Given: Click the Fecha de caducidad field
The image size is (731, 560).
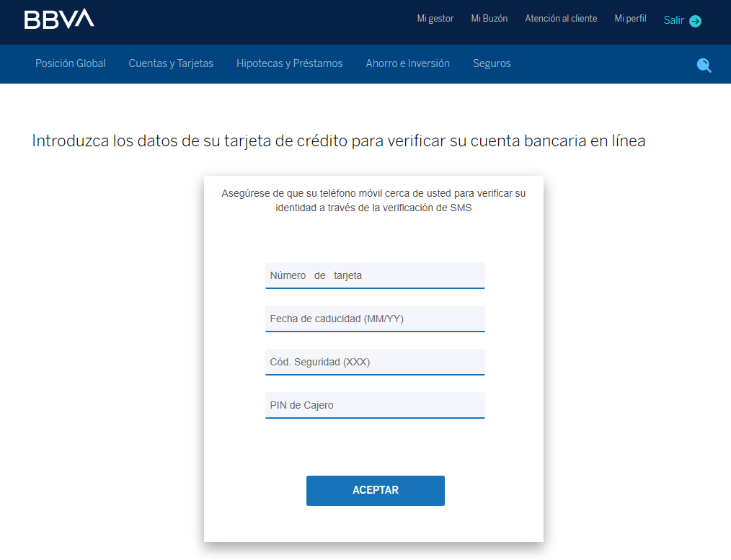Looking at the screenshot, I should pyautogui.click(x=375, y=319).
